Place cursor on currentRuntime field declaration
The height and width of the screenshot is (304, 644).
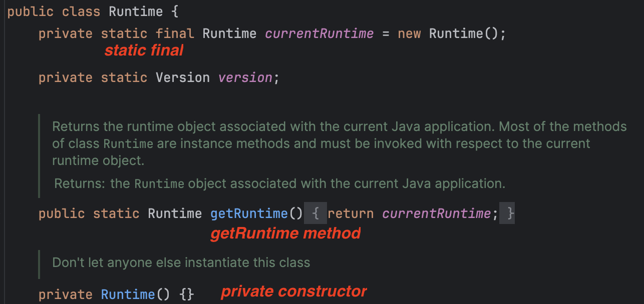[319, 34]
